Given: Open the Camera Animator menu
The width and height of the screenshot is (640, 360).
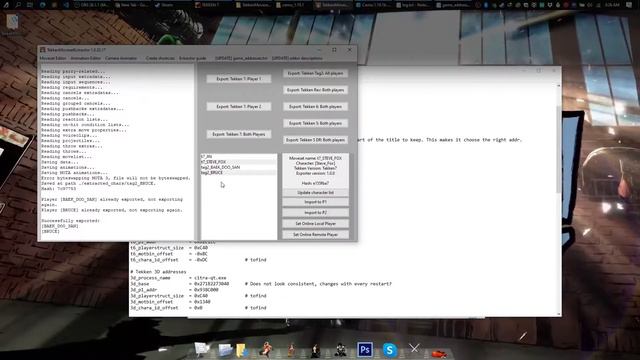Looking at the screenshot, I should coord(121,58).
